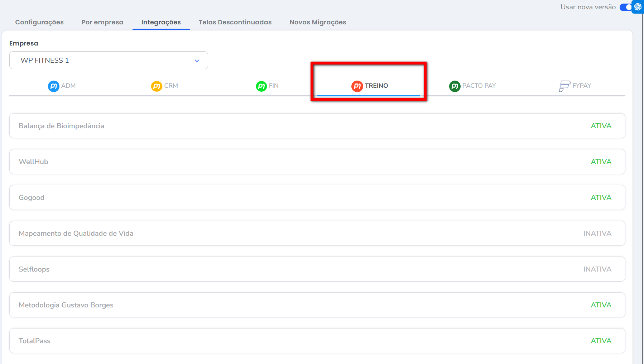Expand the WellHub integration row
The width and height of the screenshot is (644, 364).
[x=317, y=162]
